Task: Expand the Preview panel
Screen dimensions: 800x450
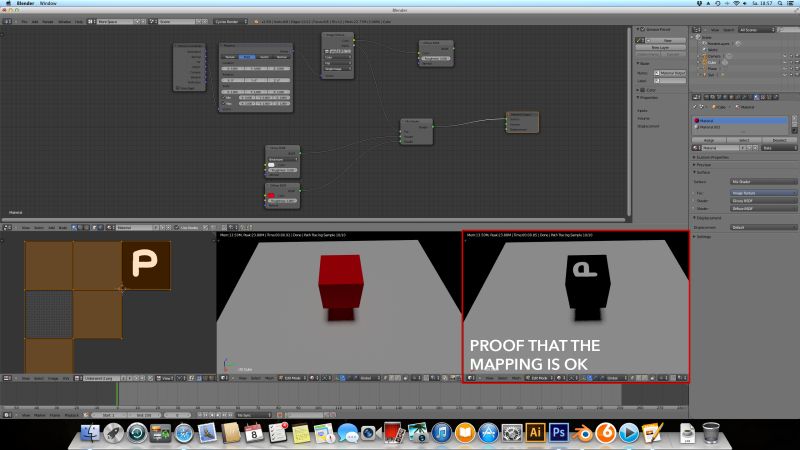Action: pyautogui.click(x=703, y=165)
